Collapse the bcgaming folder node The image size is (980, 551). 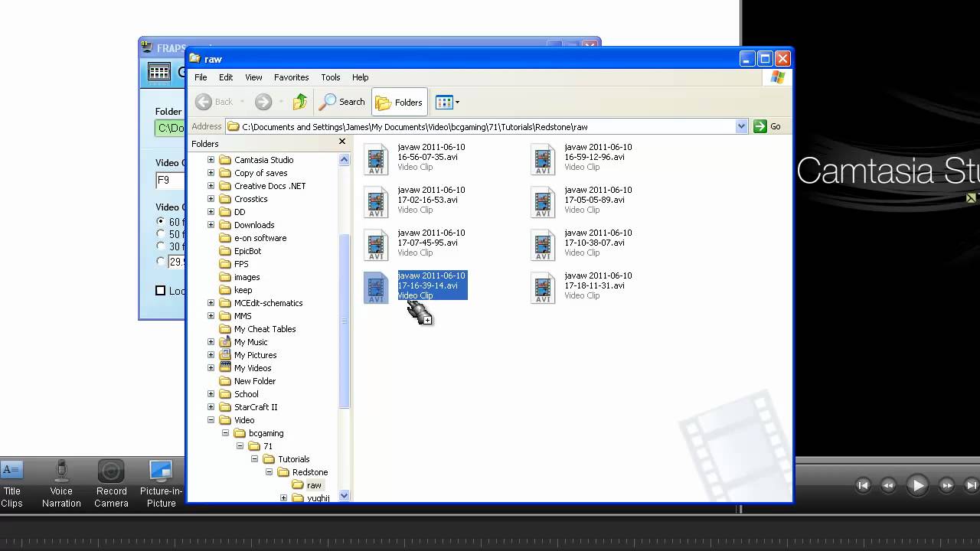coord(225,433)
